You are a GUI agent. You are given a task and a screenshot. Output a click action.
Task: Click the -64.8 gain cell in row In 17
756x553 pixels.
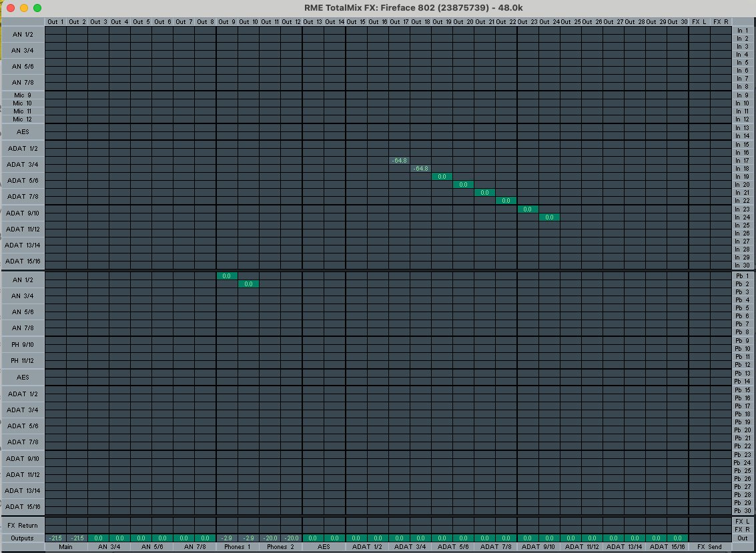(x=399, y=161)
